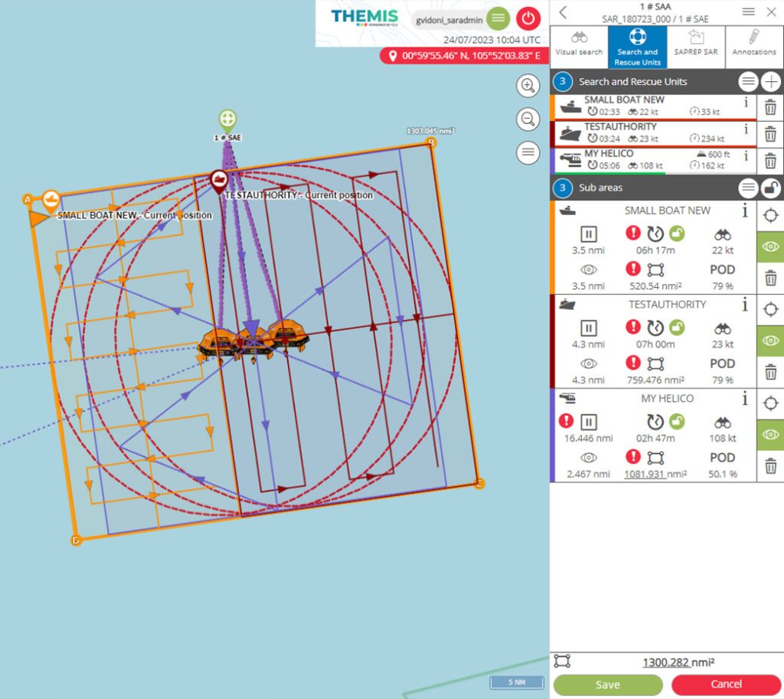Switch to the Visual search tab
Viewport: 784px width, 699px height.
pos(579,44)
